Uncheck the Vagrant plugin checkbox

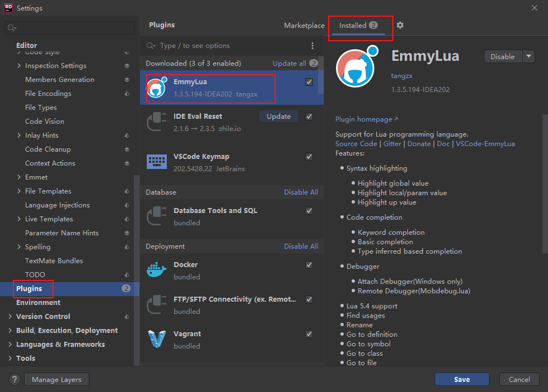pos(309,334)
